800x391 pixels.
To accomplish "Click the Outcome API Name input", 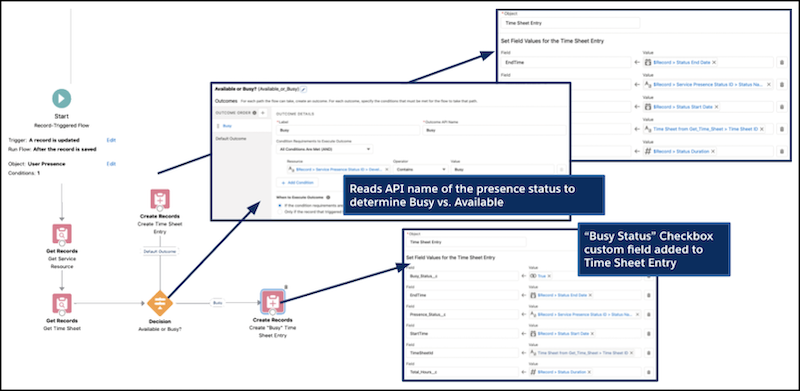I will tap(494, 130).
